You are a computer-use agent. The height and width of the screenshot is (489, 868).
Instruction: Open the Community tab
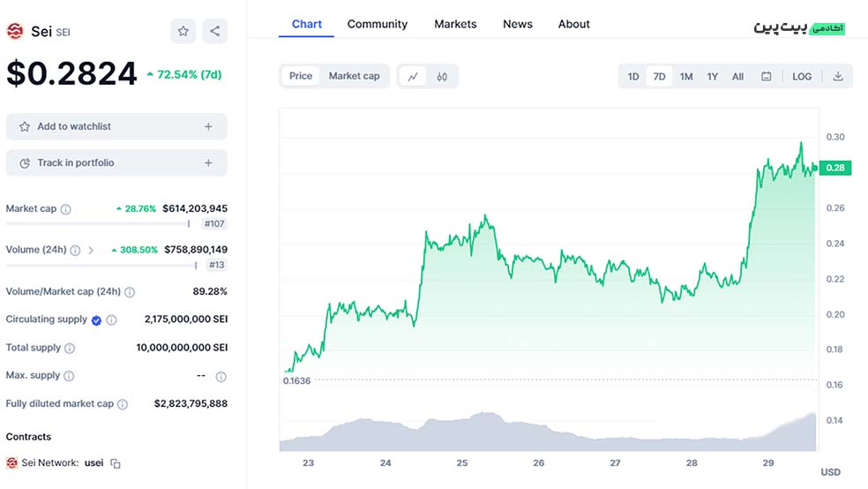click(377, 24)
